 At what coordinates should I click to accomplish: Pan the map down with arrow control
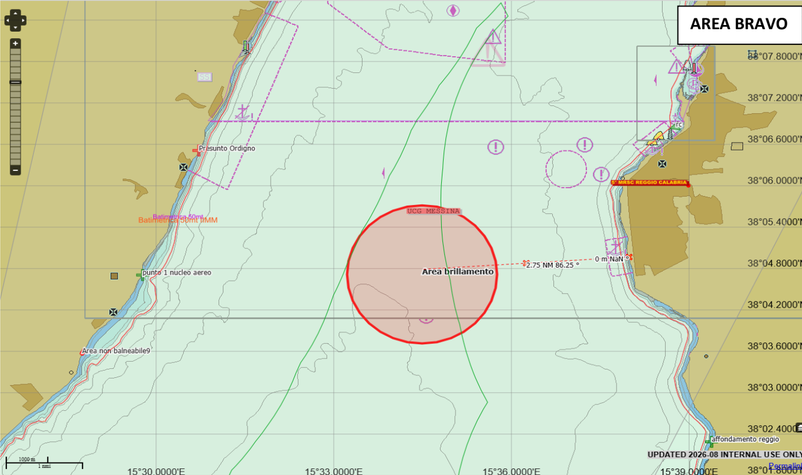tap(15, 27)
